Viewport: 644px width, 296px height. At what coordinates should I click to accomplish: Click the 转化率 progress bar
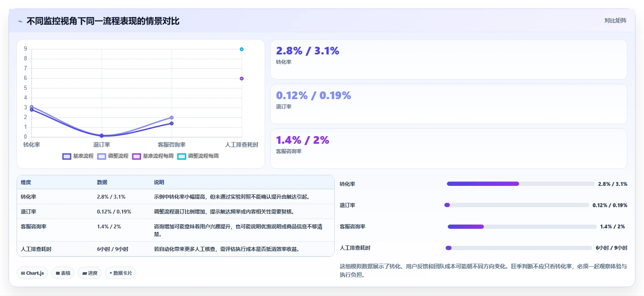pyautogui.click(x=521, y=184)
